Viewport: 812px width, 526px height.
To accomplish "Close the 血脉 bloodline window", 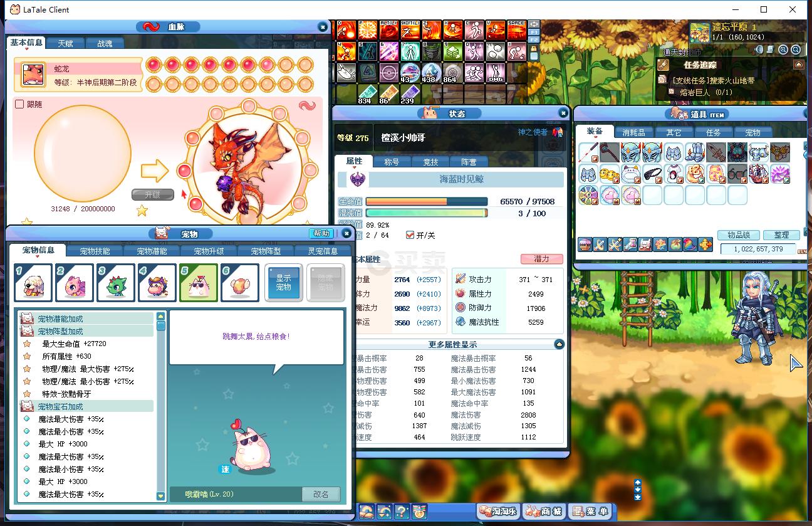I will 322,27.
